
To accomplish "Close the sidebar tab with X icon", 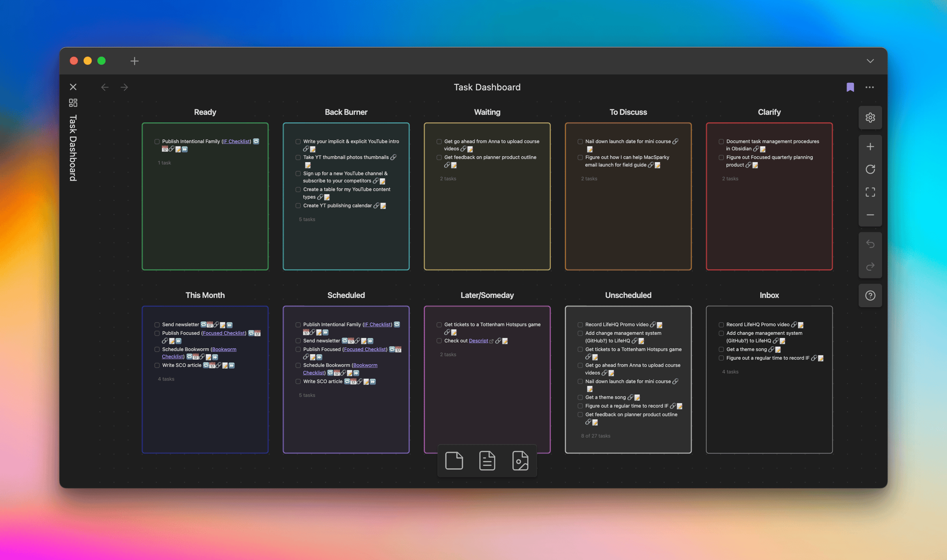I will tap(73, 87).
